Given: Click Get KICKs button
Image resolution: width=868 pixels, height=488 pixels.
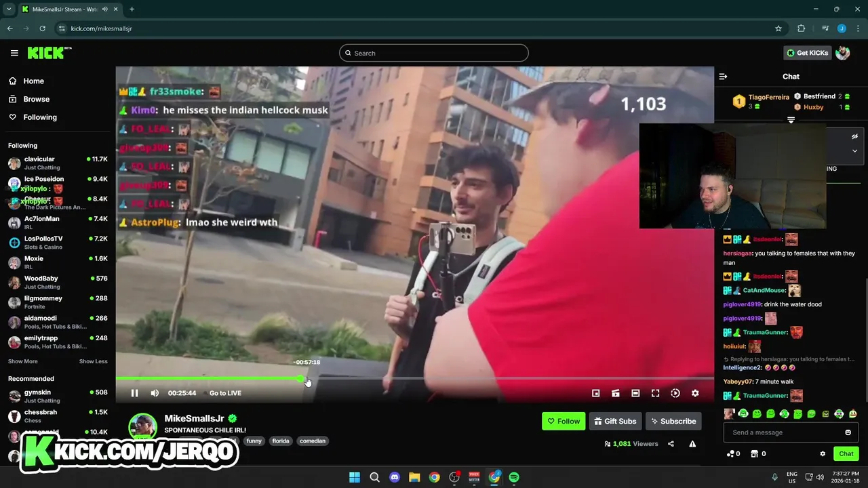Looking at the screenshot, I should 807,53.
